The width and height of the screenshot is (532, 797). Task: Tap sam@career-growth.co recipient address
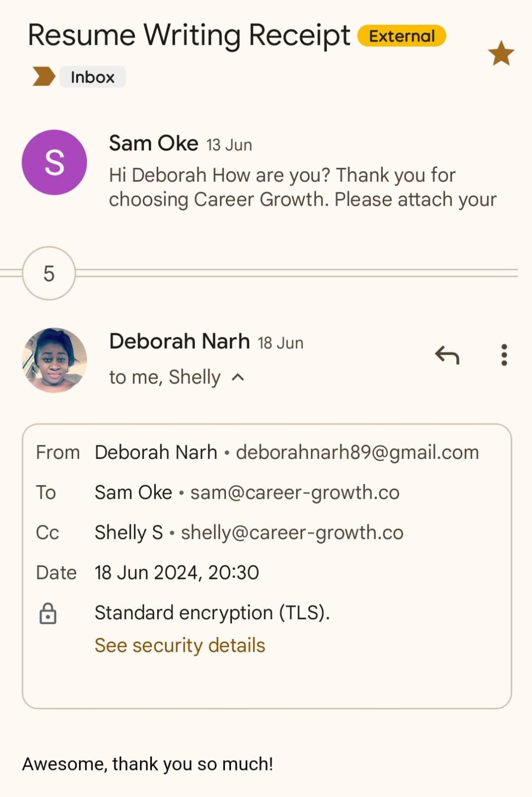click(x=295, y=493)
